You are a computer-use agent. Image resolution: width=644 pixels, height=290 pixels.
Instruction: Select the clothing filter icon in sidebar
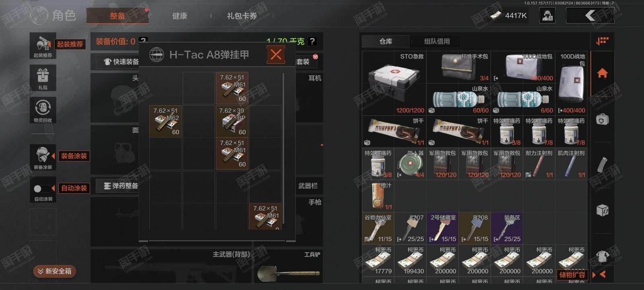[x=602, y=255]
